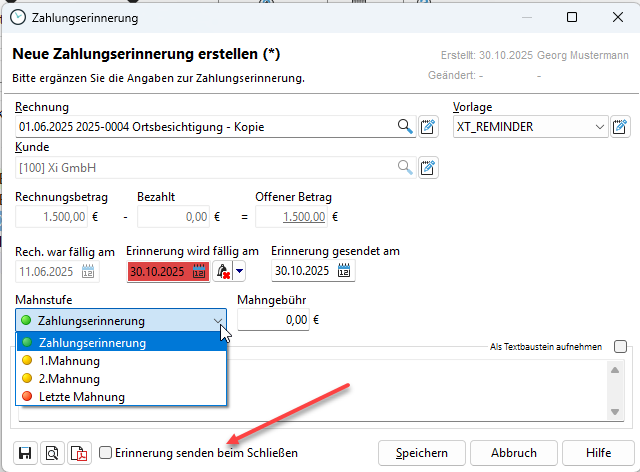Click the PDF export icon

[78, 453]
